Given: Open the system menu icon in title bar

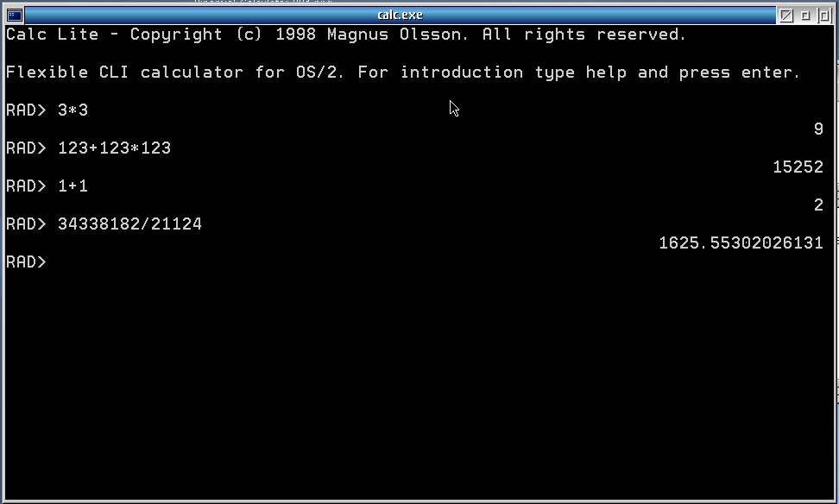Looking at the screenshot, I should (x=15, y=15).
